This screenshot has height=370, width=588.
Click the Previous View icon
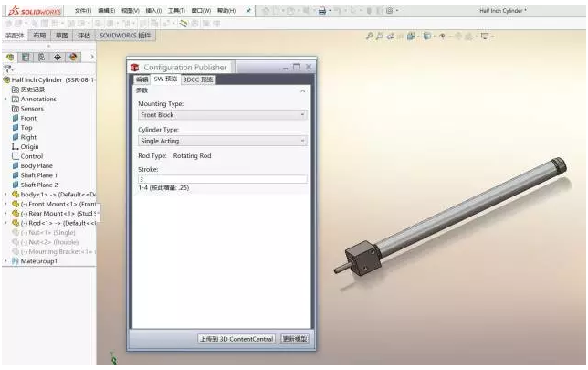click(391, 36)
